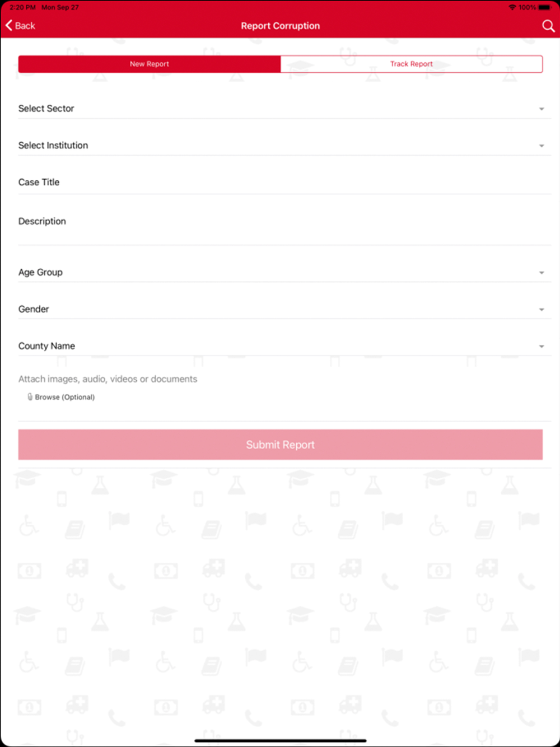
Task: Focus the Case Title input field
Action: pos(284,183)
